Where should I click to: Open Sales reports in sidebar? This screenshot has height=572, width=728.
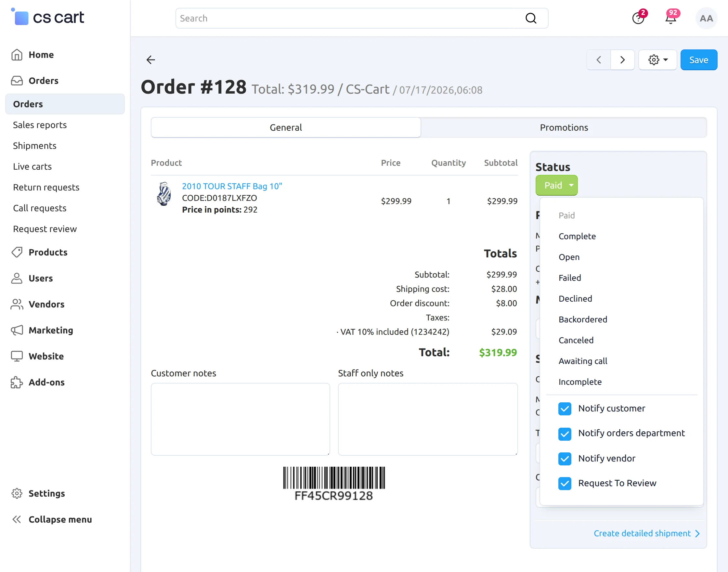tap(40, 125)
